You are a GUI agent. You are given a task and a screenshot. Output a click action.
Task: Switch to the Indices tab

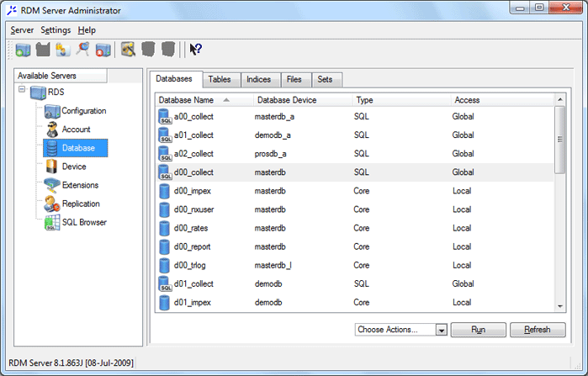coord(259,79)
